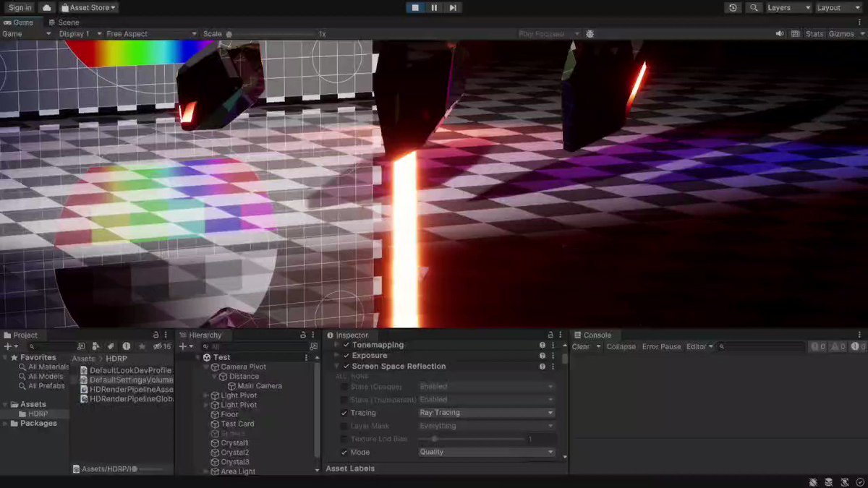Click the Step frame button
Screen dimensions: 868x488
click(453, 8)
